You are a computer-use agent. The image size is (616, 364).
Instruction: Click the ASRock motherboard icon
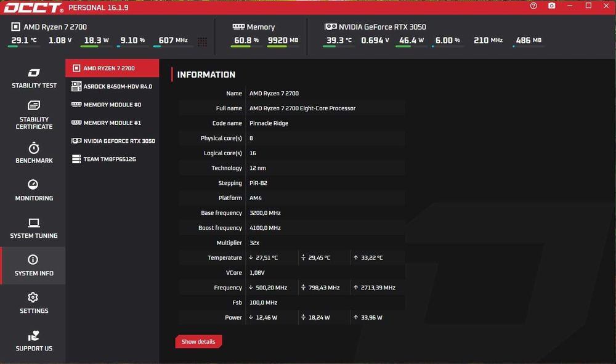point(76,86)
